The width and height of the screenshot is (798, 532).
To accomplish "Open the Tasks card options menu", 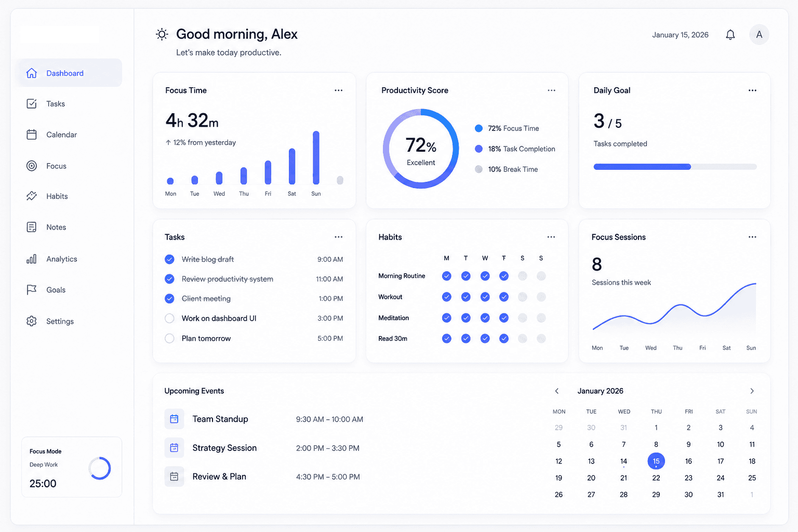I will click(339, 237).
